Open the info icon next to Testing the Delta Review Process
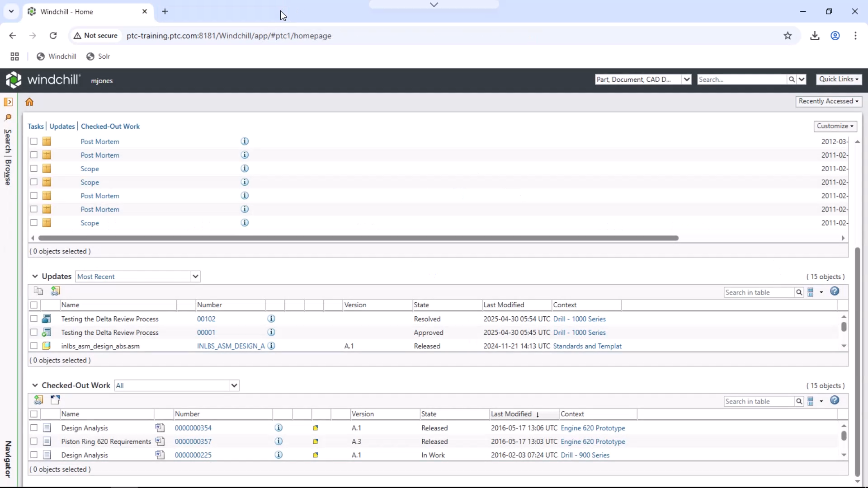This screenshot has height=488, width=868. point(271,319)
